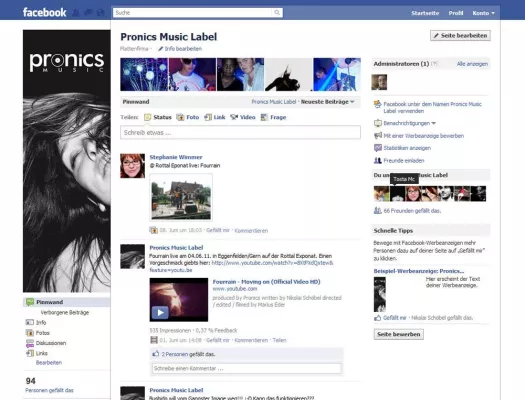Choose Link share option
The width and height of the screenshot is (525, 400).
coord(215,117)
